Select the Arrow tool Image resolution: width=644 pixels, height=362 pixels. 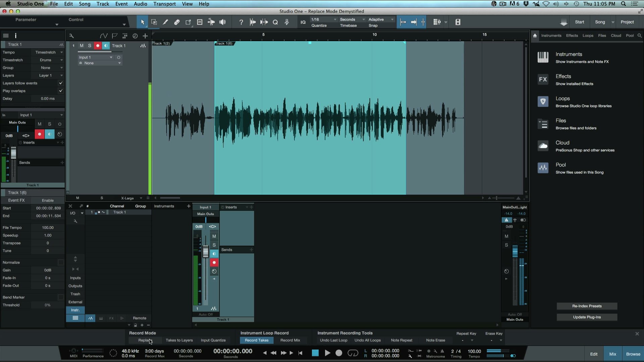pos(142,22)
